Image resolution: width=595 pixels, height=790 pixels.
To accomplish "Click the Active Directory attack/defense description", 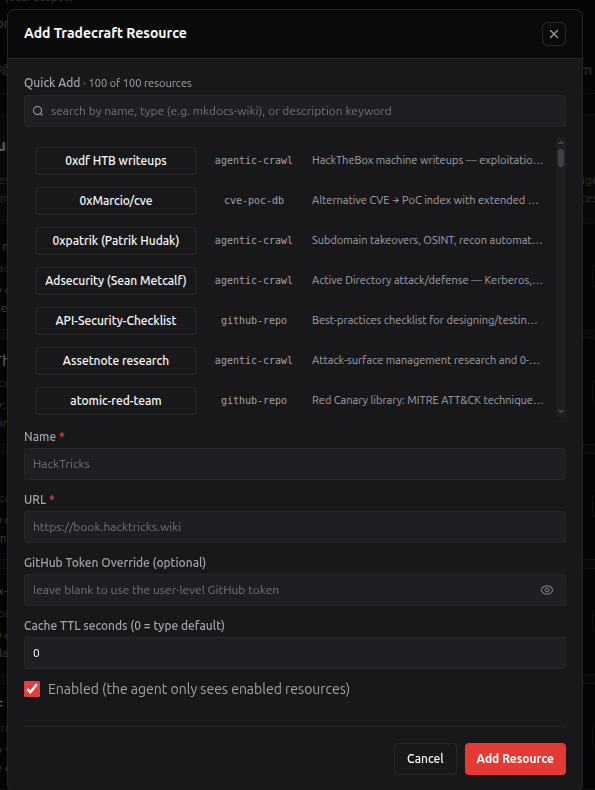I will [427, 280].
